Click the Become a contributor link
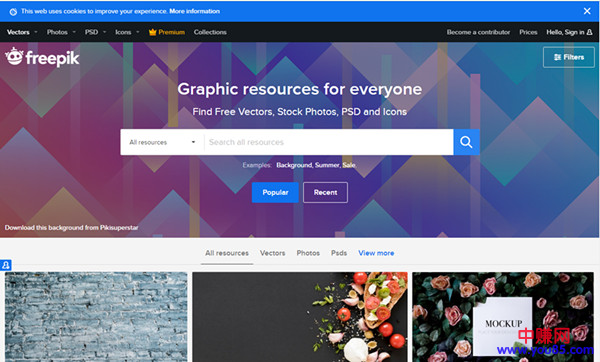The width and height of the screenshot is (600, 362). 478,32
